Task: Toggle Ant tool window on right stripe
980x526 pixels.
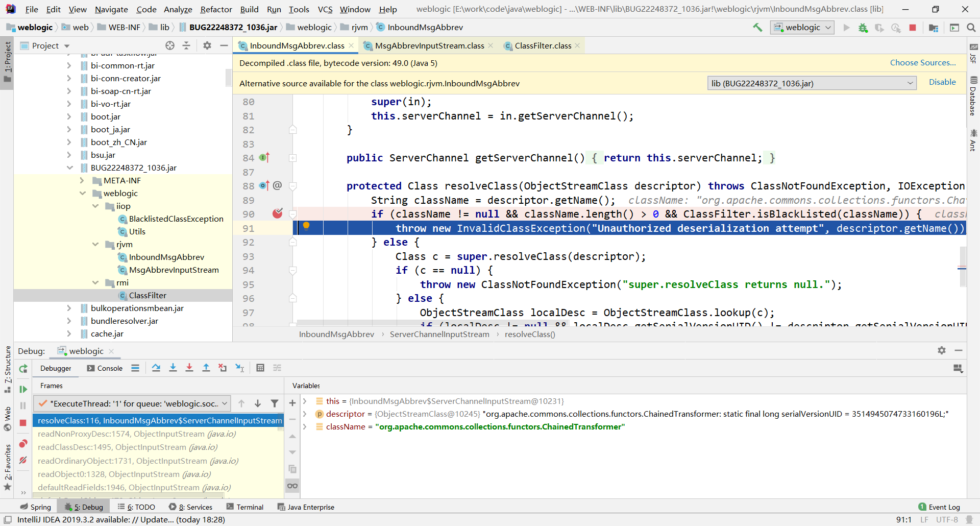Action: click(973, 140)
